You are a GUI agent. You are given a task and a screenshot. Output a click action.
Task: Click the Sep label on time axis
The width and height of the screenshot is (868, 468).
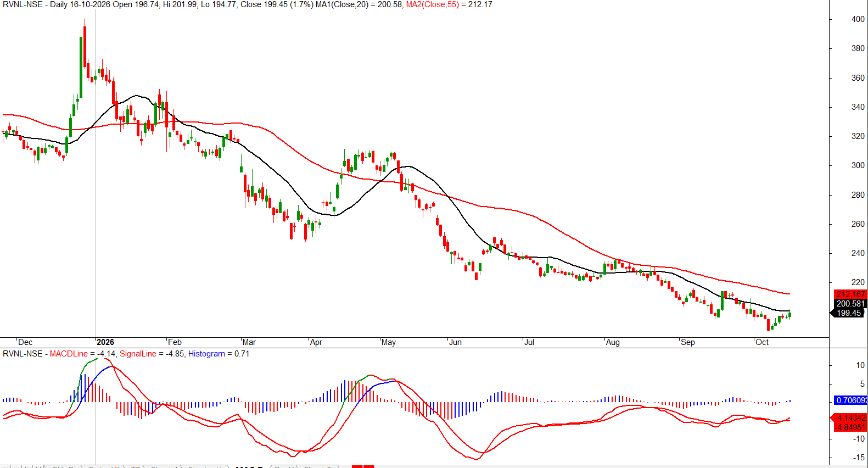(688, 342)
